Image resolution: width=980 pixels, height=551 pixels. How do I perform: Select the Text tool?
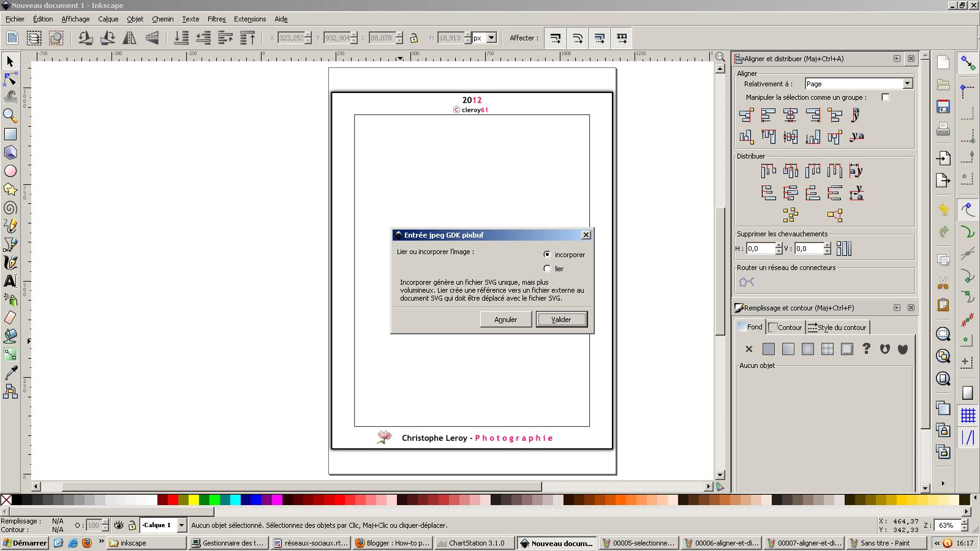tap(10, 281)
